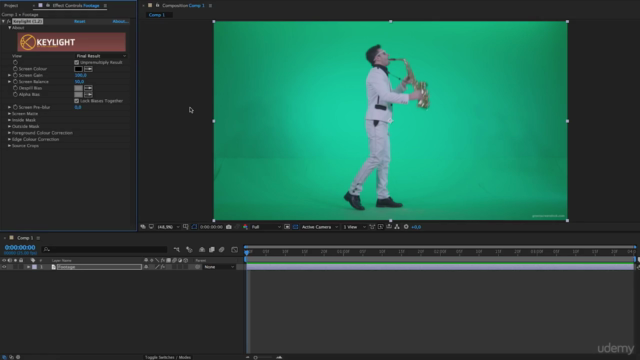Toggle Screen Colour stopwatch keyframing
Image resolution: width=640 pixels, height=360 pixels.
[x=15, y=69]
